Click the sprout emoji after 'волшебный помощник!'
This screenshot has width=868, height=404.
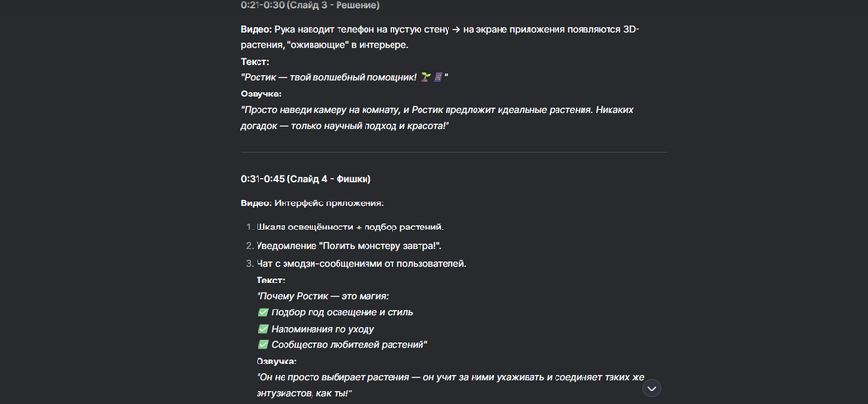point(425,77)
